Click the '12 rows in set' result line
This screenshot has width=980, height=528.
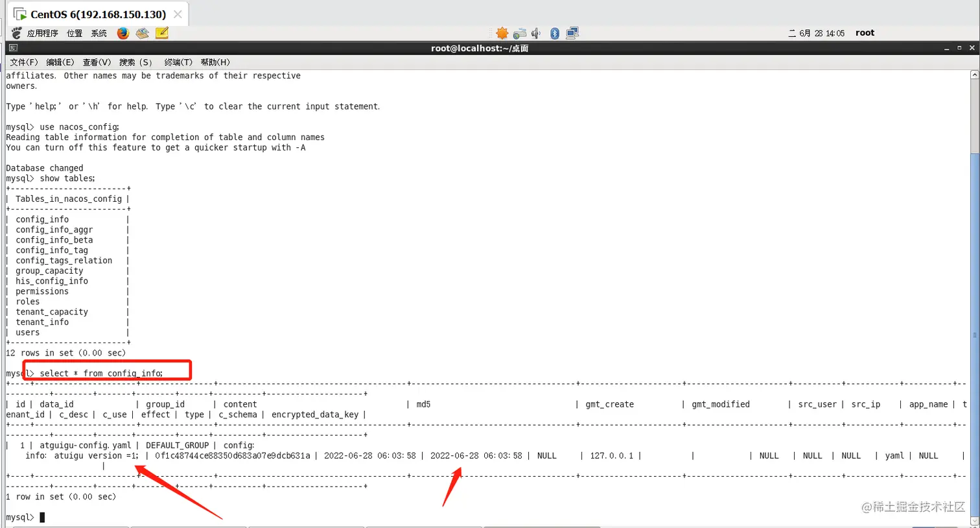(x=65, y=353)
